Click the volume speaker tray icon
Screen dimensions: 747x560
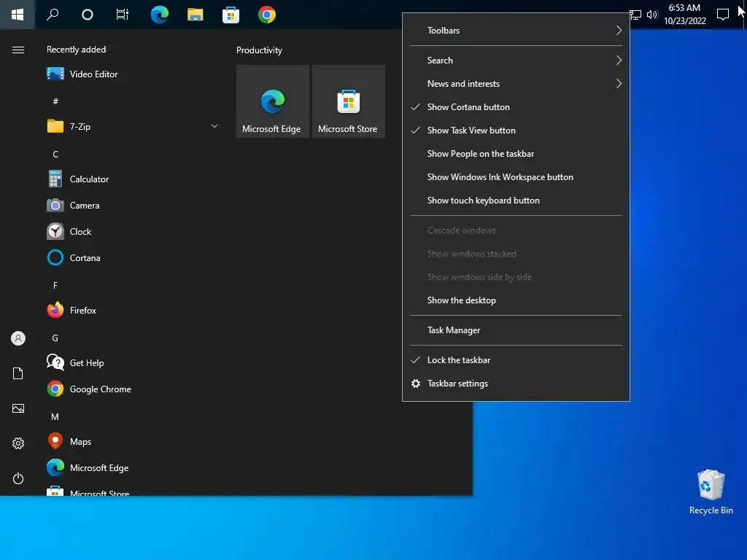[652, 15]
